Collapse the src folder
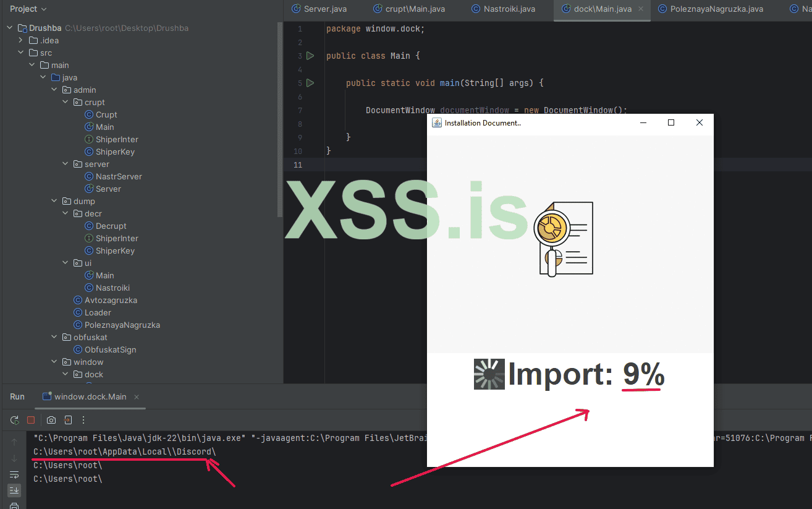 click(22, 53)
